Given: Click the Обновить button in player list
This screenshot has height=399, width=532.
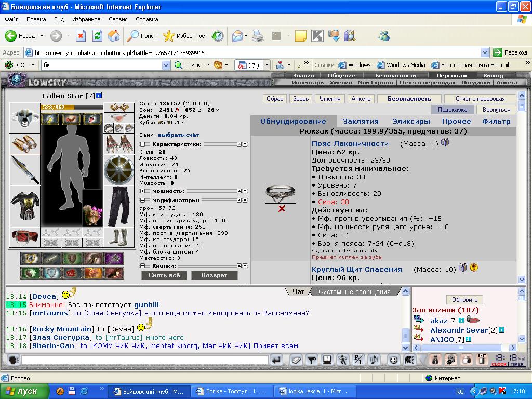Looking at the screenshot, I should tap(464, 300).
